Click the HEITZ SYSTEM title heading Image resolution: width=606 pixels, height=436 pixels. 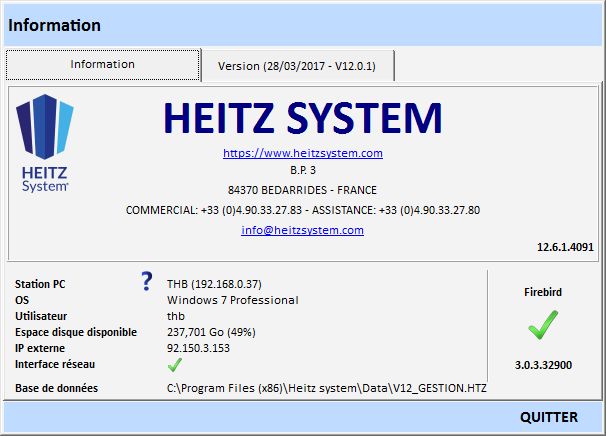click(x=303, y=118)
